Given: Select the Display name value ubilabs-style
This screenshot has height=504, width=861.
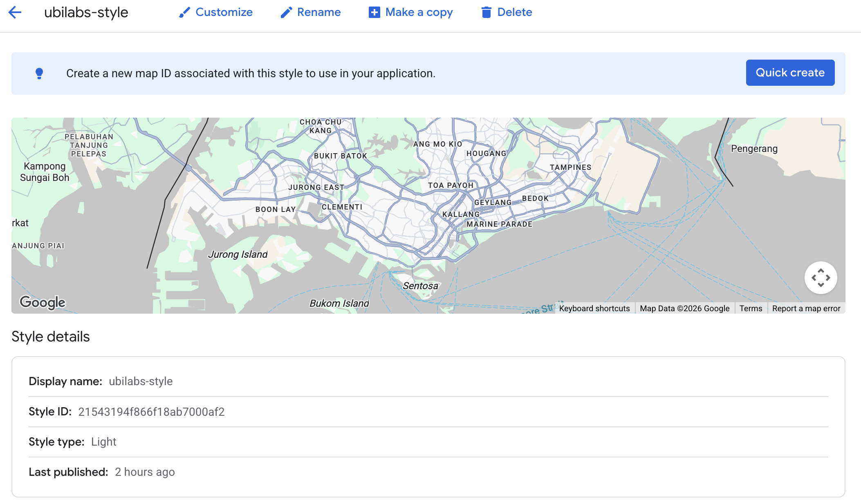Looking at the screenshot, I should [141, 381].
